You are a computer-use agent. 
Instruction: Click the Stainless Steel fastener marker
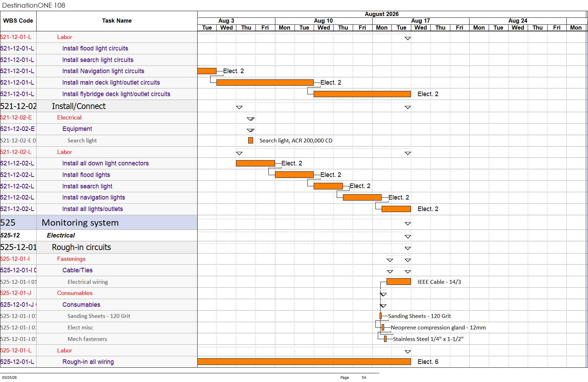point(385,339)
